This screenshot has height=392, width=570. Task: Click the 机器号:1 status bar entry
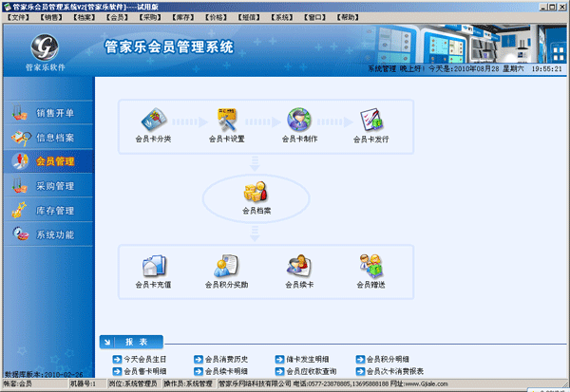87,383
